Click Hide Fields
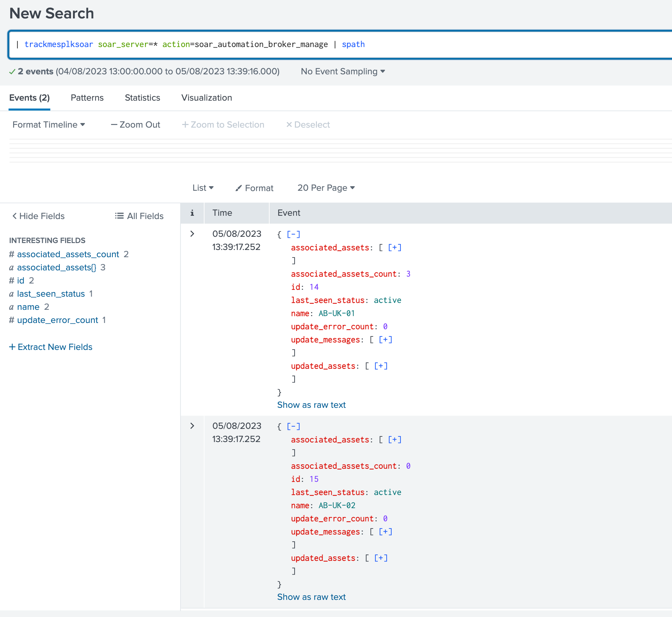The image size is (672, 617). point(38,216)
